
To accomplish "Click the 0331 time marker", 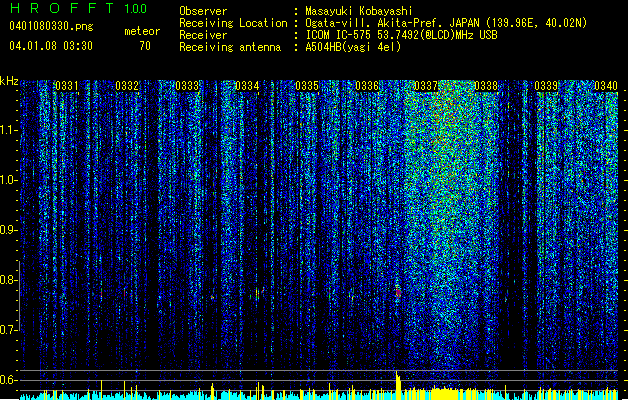I will (x=67, y=86).
